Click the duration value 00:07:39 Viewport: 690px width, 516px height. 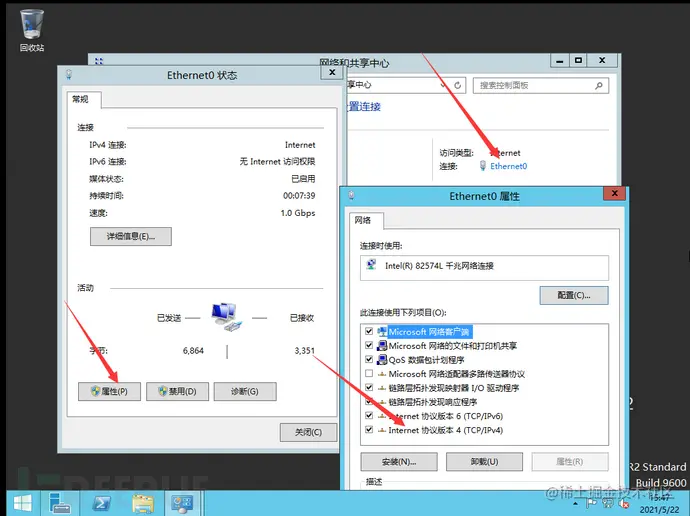(x=299, y=195)
